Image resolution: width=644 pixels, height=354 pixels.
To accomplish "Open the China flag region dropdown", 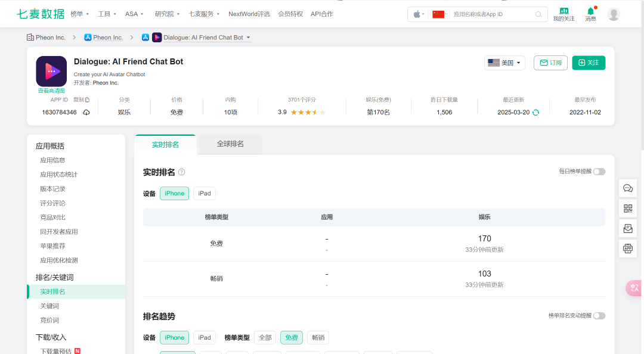I will (440, 14).
